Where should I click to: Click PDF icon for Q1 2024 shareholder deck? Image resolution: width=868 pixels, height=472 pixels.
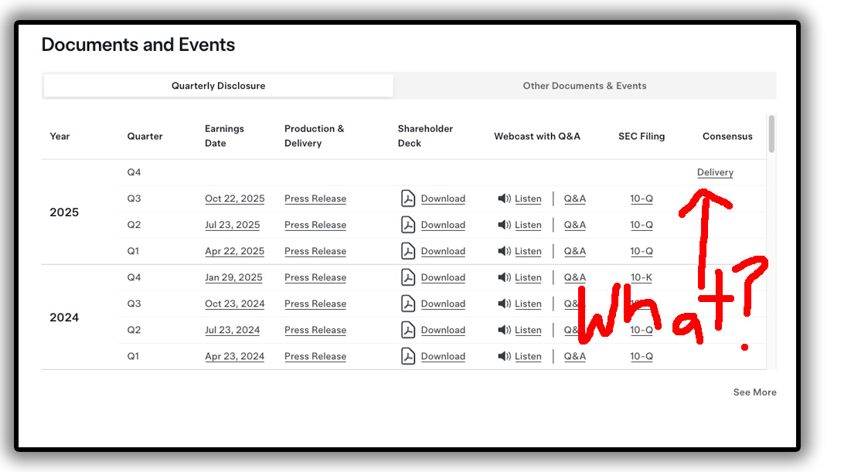coord(408,356)
